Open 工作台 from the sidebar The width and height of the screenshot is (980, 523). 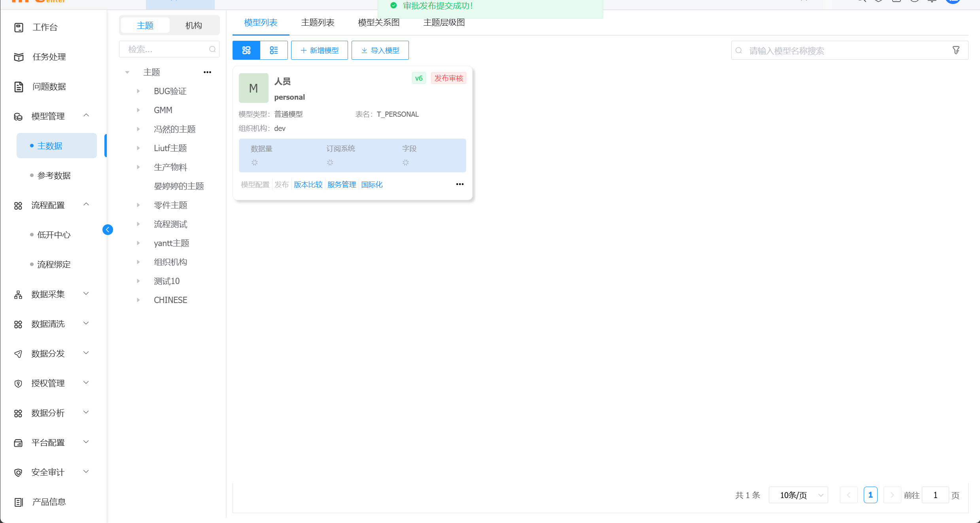tap(45, 27)
